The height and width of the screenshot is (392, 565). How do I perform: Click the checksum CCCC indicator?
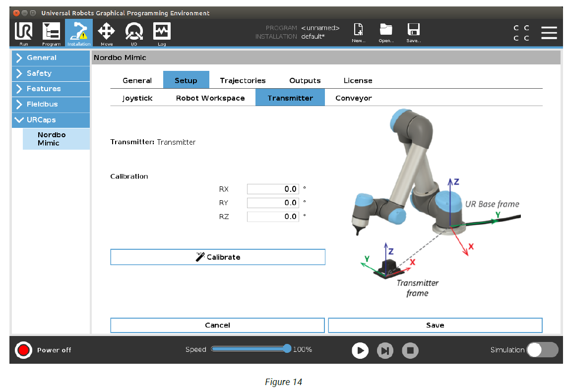[521, 33]
